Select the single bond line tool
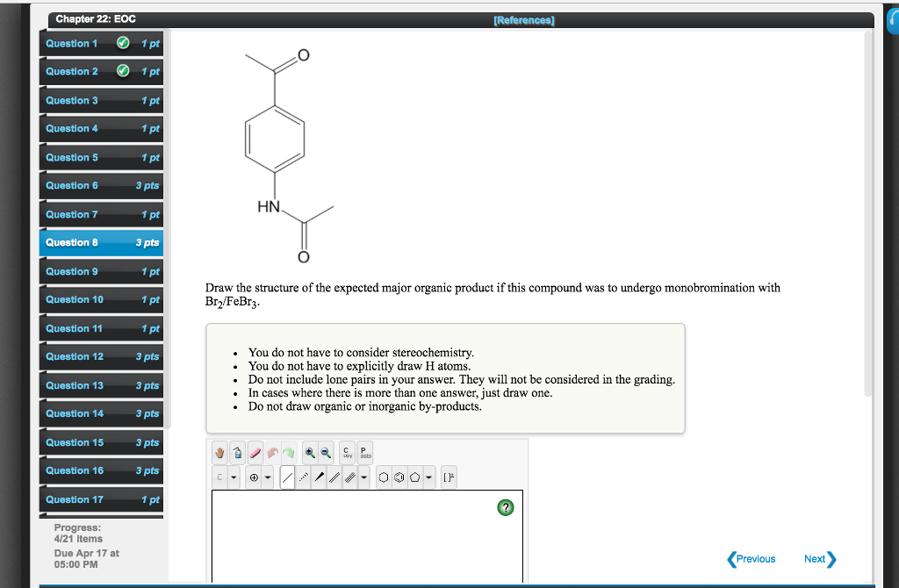 288,478
